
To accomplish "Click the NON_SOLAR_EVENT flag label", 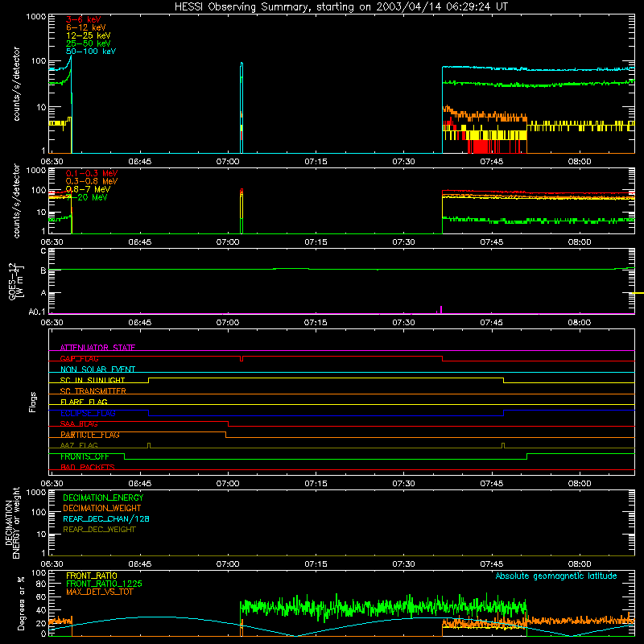I will 97,369.
